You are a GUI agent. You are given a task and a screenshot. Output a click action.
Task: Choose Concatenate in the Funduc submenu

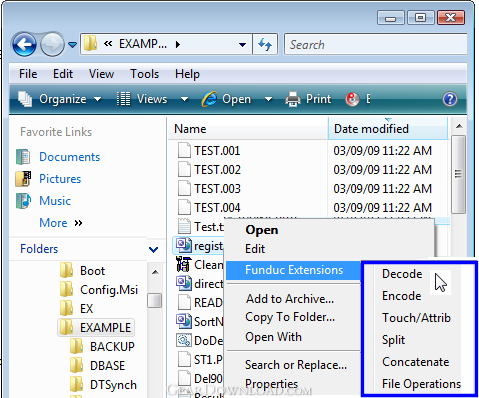[416, 362]
